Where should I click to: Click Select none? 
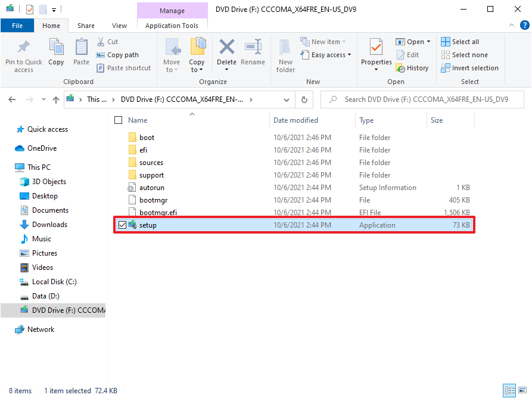coord(464,55)
